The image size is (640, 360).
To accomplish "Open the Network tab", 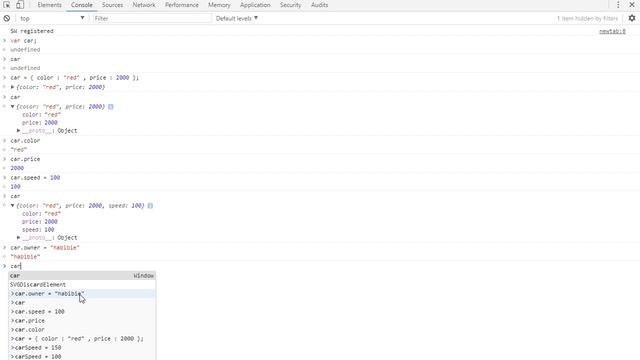I will coord(144,5).
